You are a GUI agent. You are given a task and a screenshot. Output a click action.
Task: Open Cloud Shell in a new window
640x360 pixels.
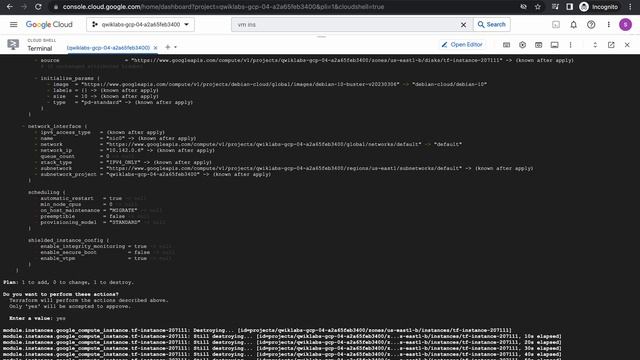(611, 45)
